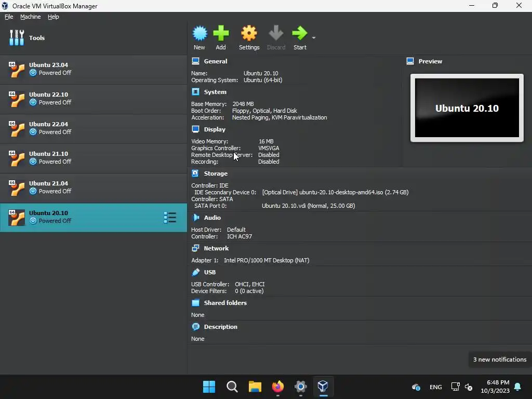Click the Storage section header
The height and width of the screenshot is (399, 532).
[x=216, y=174]
